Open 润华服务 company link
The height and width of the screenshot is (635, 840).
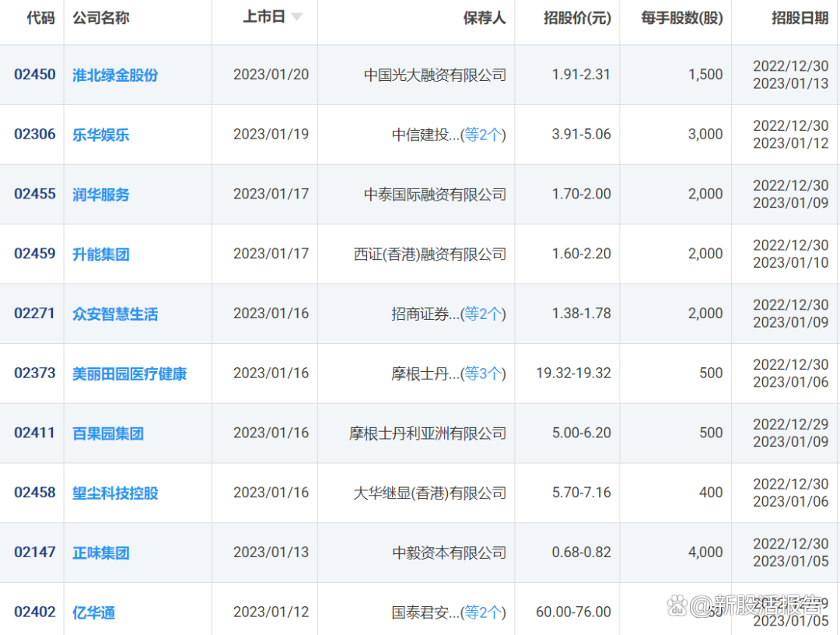(100, 195)
